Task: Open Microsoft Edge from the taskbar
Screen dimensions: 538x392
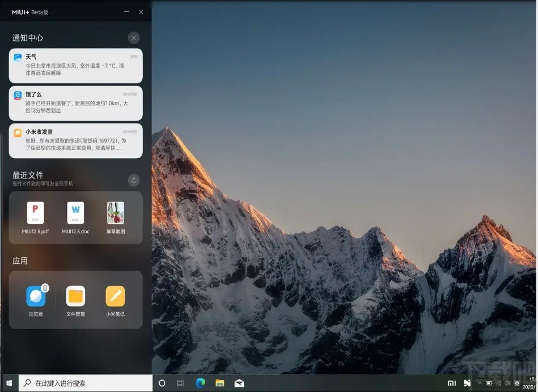Action: pos(200,383)
